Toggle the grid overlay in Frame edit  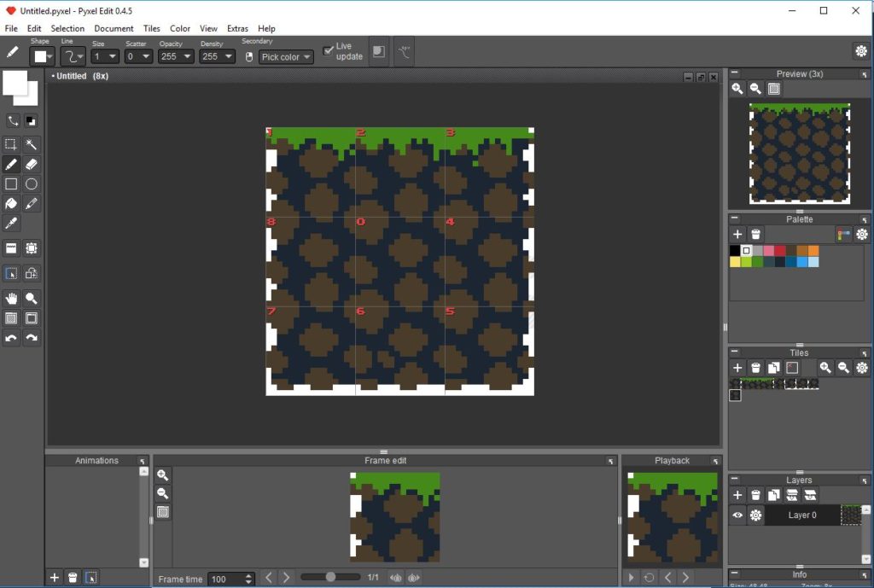pos(162,511)
